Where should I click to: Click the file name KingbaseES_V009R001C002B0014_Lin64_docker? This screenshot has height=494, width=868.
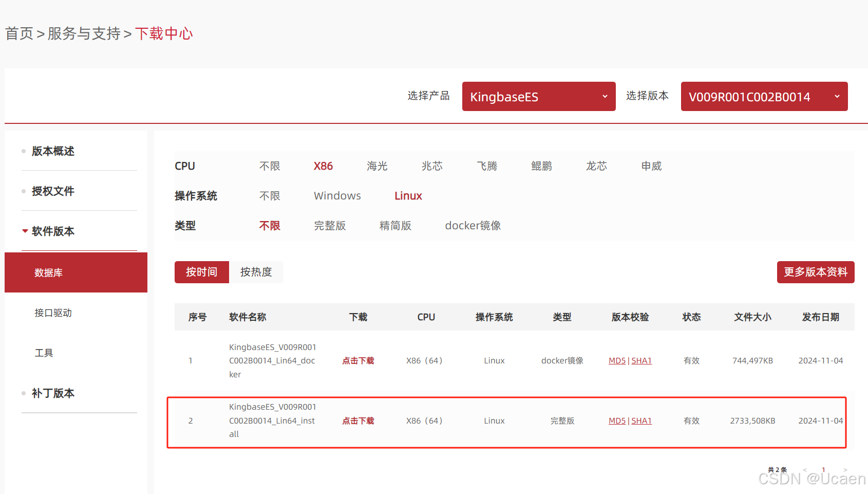pos(273,361)
